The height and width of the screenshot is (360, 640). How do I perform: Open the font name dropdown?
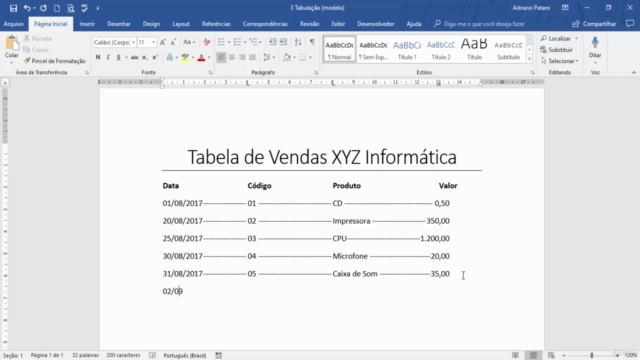tap(133, 42)
